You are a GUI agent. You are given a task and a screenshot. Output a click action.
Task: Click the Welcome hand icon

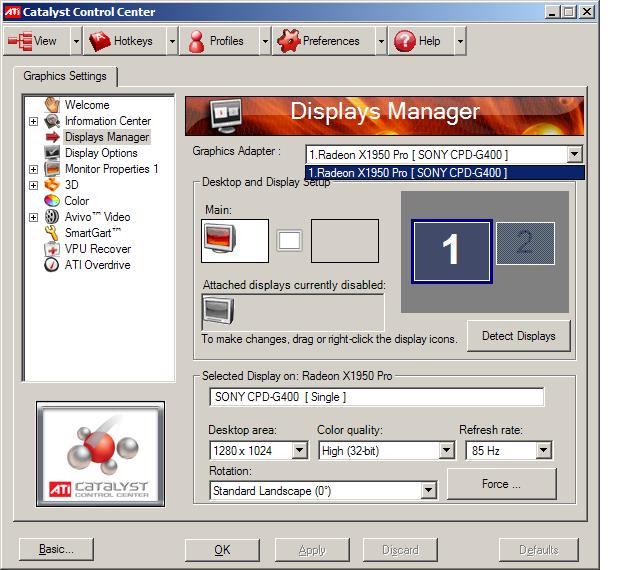coord(52,105)
